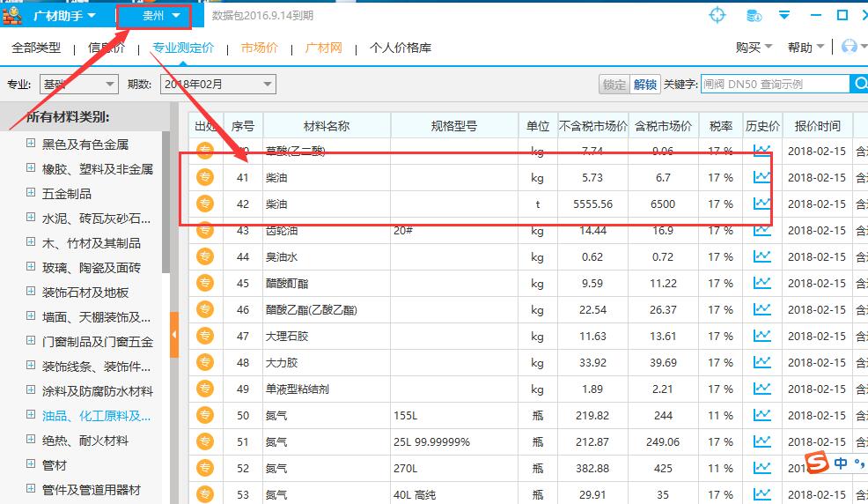The height and width of the screenshot is (504, 868).
Task: Open history price chart for 大力胶
Action: pyautogui.click(x=761, y=362)
